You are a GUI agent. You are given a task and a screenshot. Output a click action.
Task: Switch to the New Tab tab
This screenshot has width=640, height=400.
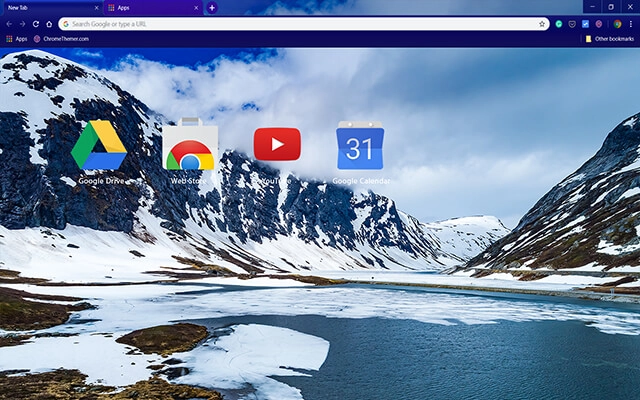pyautogui.click(x=51, y=8)
